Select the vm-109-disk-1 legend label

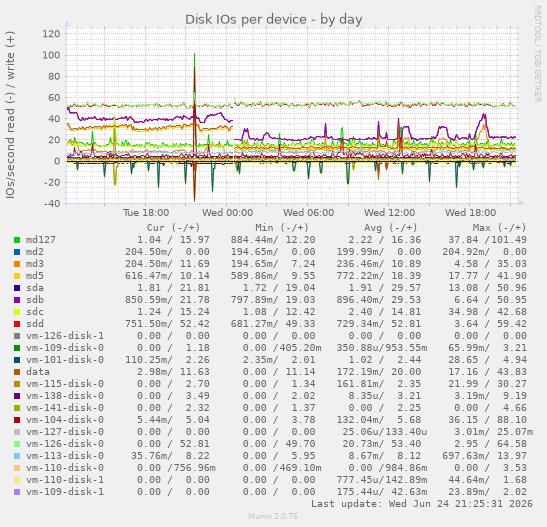(x=65, y=492)
